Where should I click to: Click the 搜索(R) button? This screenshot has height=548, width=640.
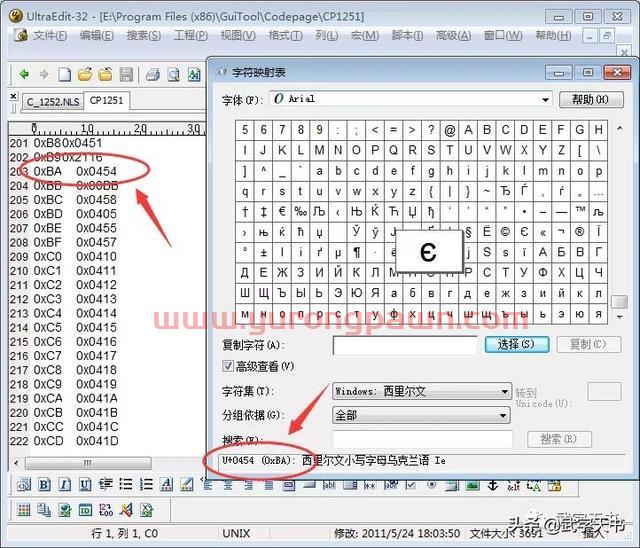click(559, 439)
